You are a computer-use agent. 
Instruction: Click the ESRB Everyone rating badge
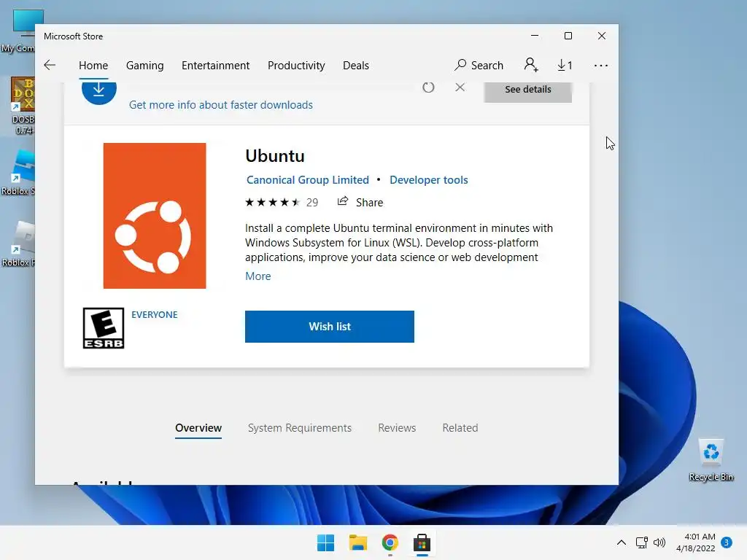[104, 328]
